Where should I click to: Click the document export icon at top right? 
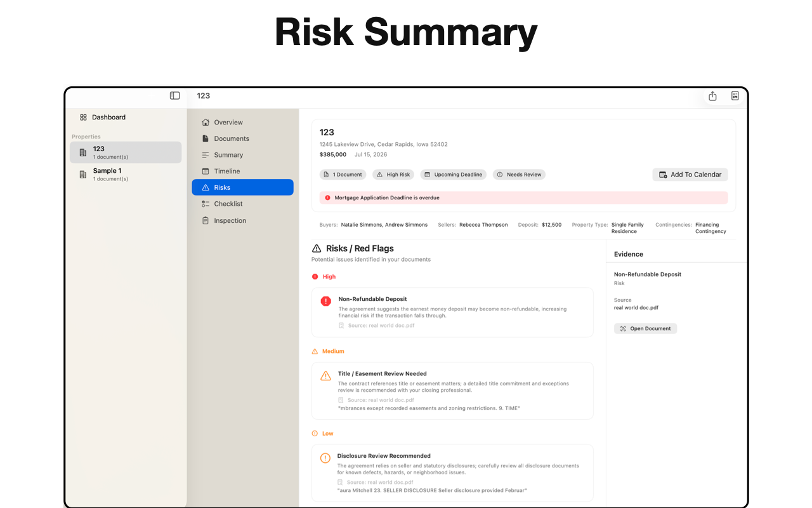(735, 96)
